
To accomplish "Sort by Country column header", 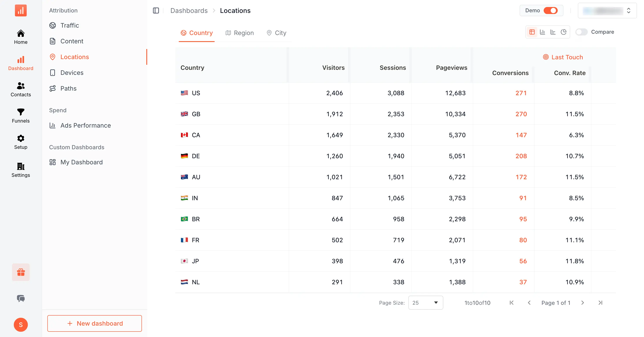I will [x=192, y=68].
